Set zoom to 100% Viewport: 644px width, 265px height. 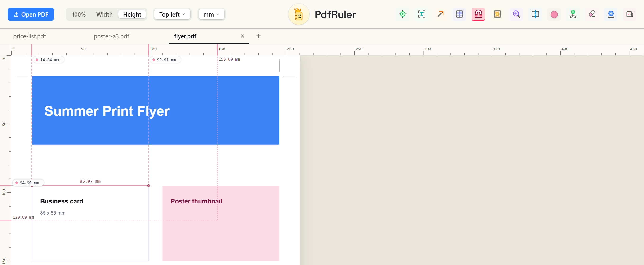(x=79, y=14)
